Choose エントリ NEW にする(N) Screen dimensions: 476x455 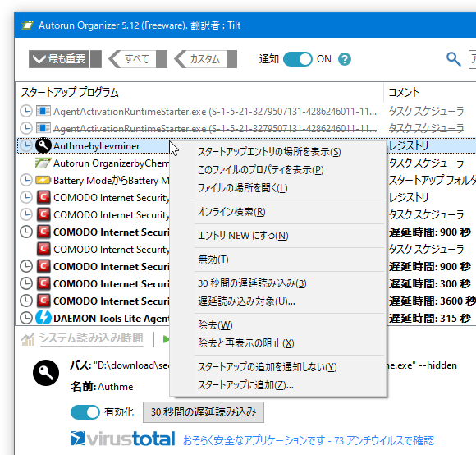coord(243,236)
